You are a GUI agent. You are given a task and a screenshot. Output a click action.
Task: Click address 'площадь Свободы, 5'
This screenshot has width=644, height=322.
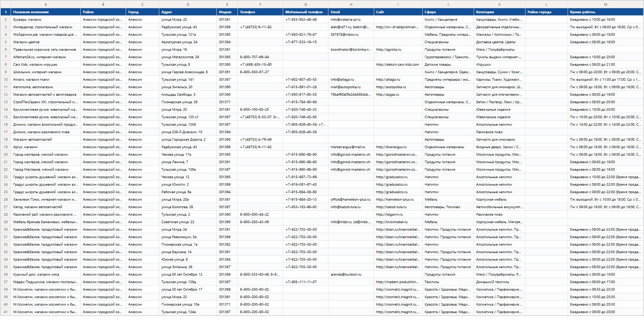[x=188, y=95]
